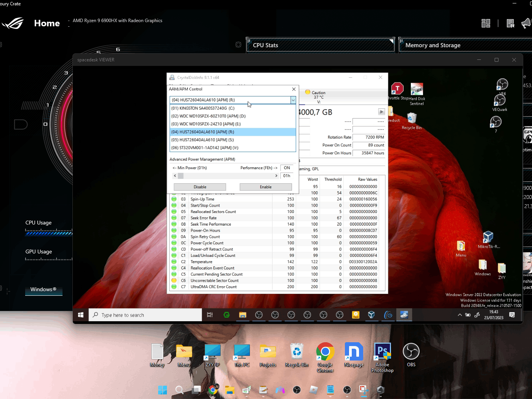Select HUS726040ALA610 (S:) disk
532x399 pixels.
232,140
